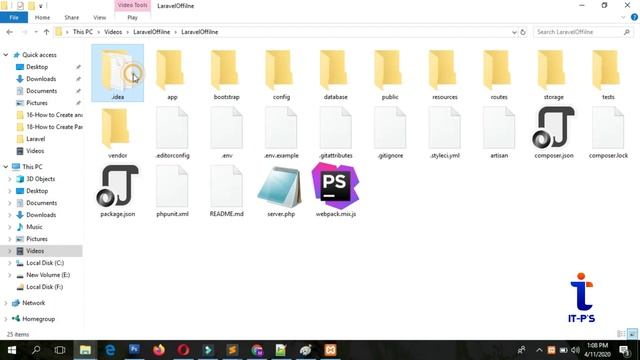Expand the Network node
Image resolution: width=640 pixels, height=360 pixels.
coord(6,303)
